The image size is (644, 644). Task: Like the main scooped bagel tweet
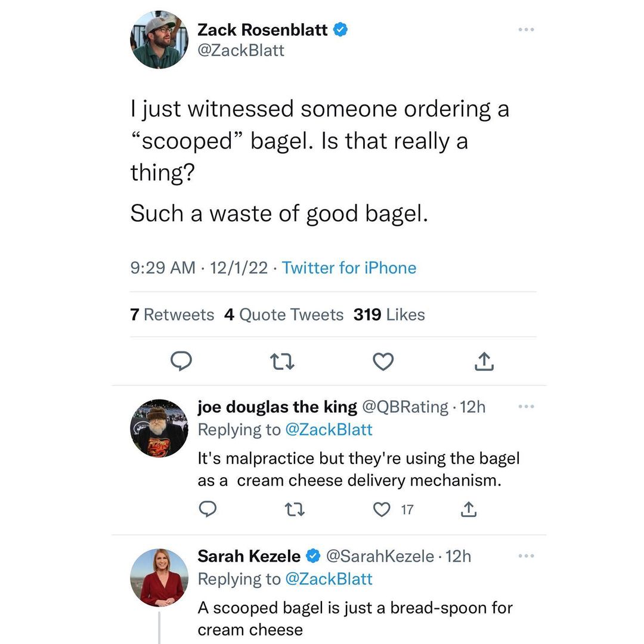coord(383,361)
